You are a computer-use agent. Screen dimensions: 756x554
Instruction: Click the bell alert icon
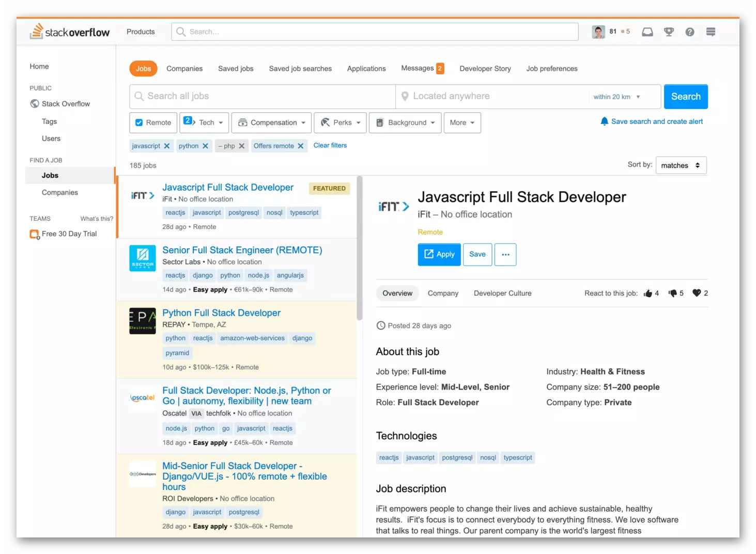(x=604, y=121)
